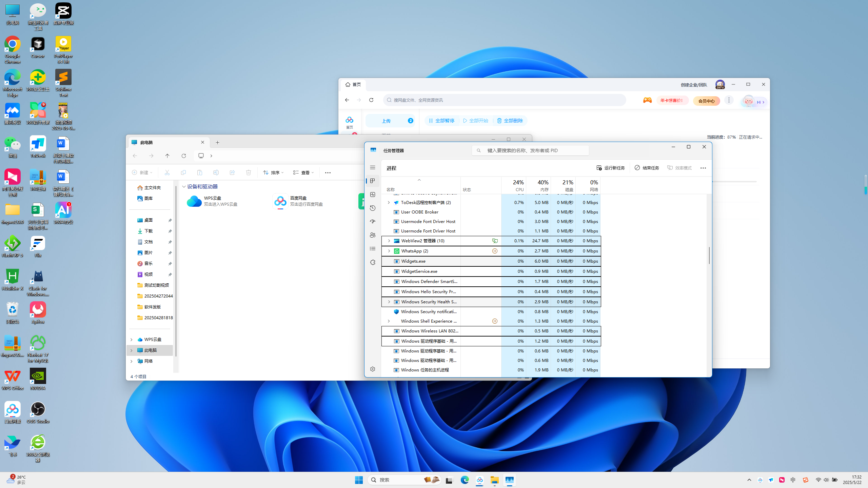
Task: Expand the WhatsApp process group
Action: pos(389,251)
